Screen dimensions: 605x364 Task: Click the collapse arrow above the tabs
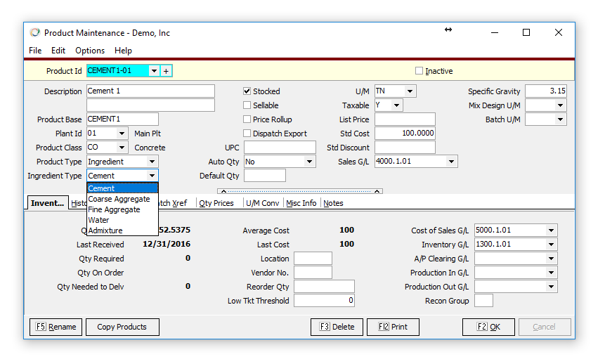click(x=222, y=191)
